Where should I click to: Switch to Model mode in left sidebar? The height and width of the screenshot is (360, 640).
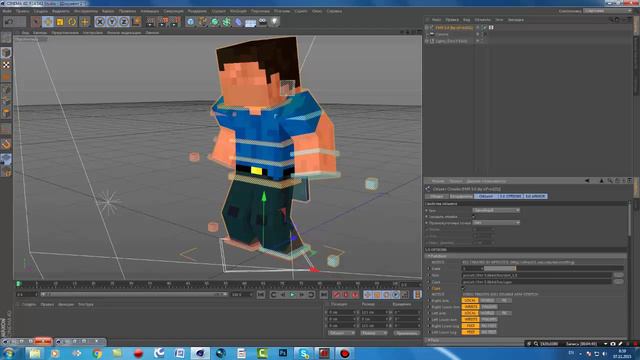tap(6, 52)
